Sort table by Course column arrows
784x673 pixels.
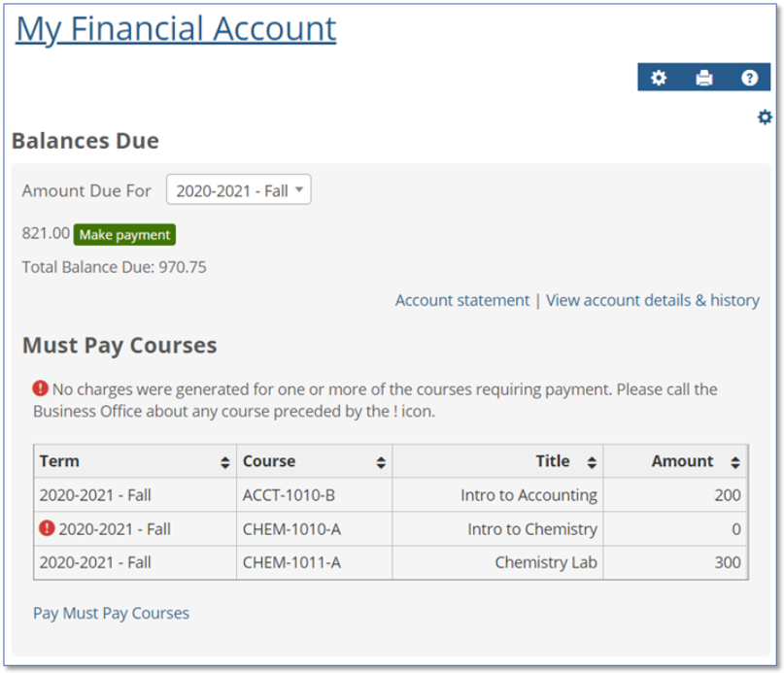coord(382,462)
